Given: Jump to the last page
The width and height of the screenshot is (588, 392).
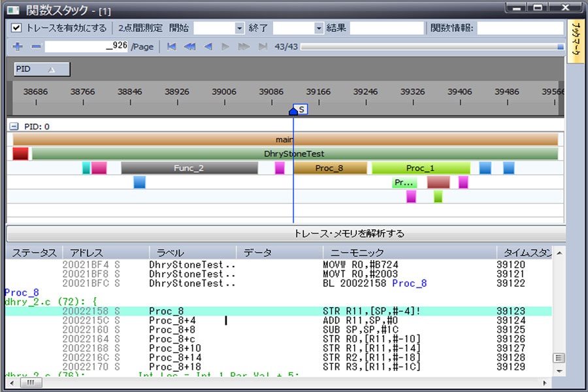Looking at the screenshot, I should coord(263,46).
